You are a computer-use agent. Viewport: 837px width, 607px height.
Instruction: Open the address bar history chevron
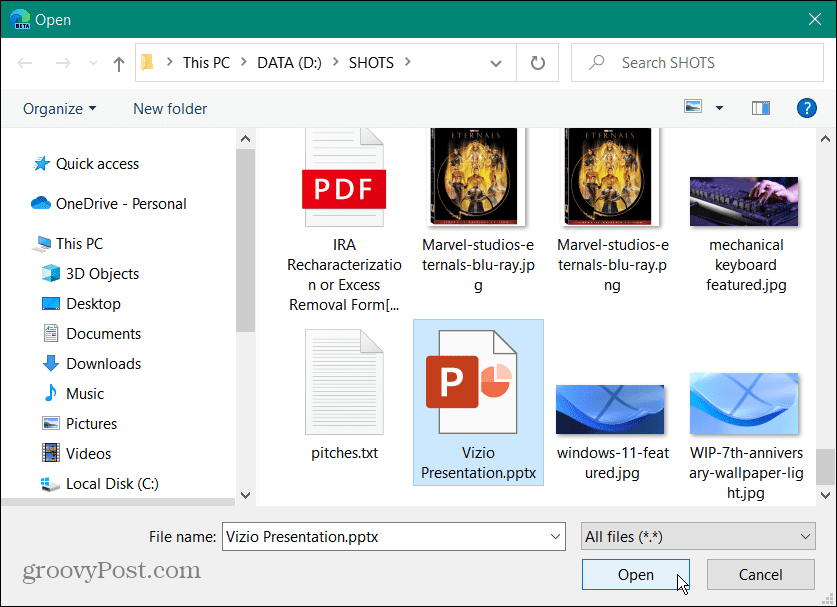[496, 62]
